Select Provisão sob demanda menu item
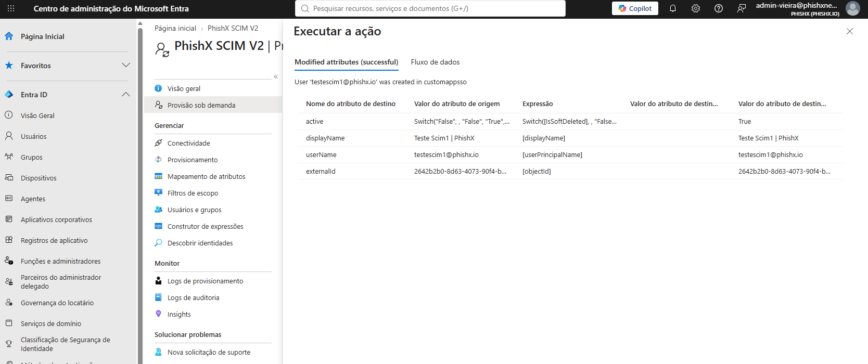The width and height of the screenshot is (868, 364). point(213,105)
